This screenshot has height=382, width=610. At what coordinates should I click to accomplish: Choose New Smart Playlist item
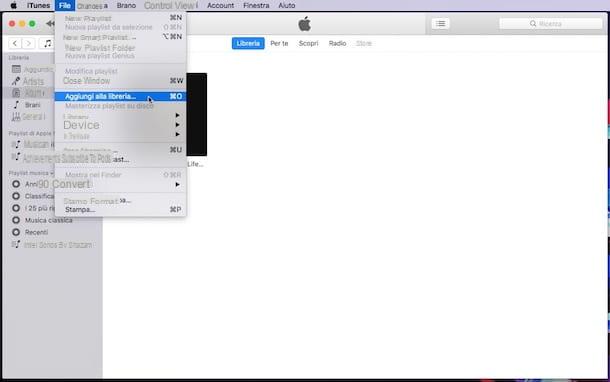[121, 37]
